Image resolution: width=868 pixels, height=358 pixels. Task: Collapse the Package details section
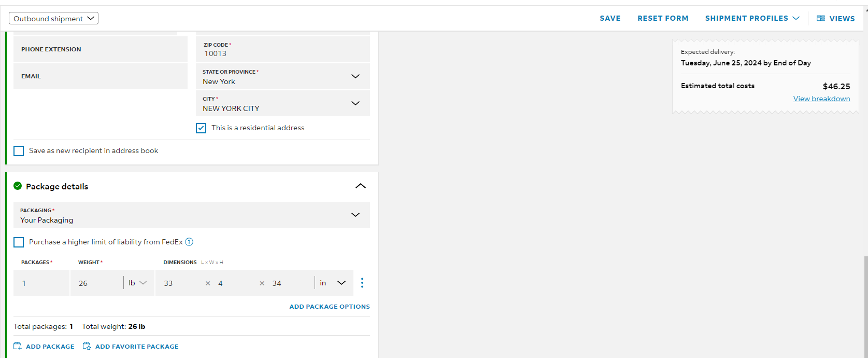[361, 186]
